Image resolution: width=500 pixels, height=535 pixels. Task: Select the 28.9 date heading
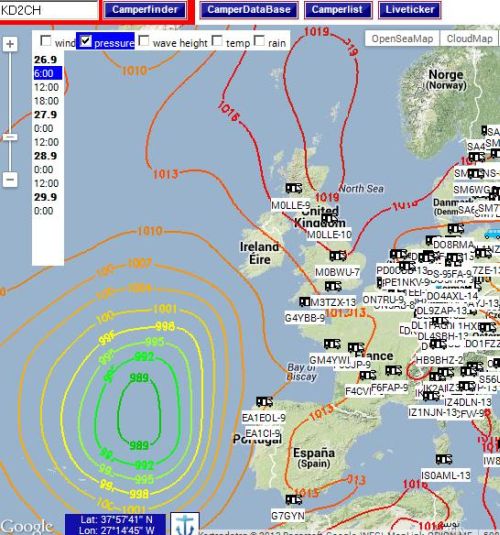click(45, 156)
